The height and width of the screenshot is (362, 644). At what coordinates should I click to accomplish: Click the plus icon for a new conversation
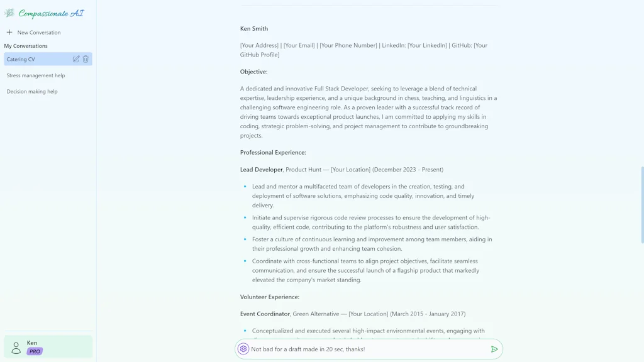8,32
